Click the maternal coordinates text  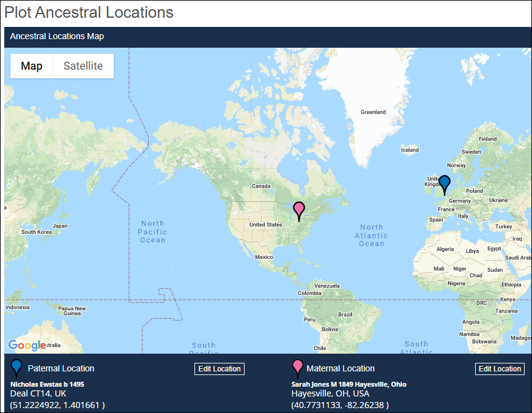coord(340,404)
